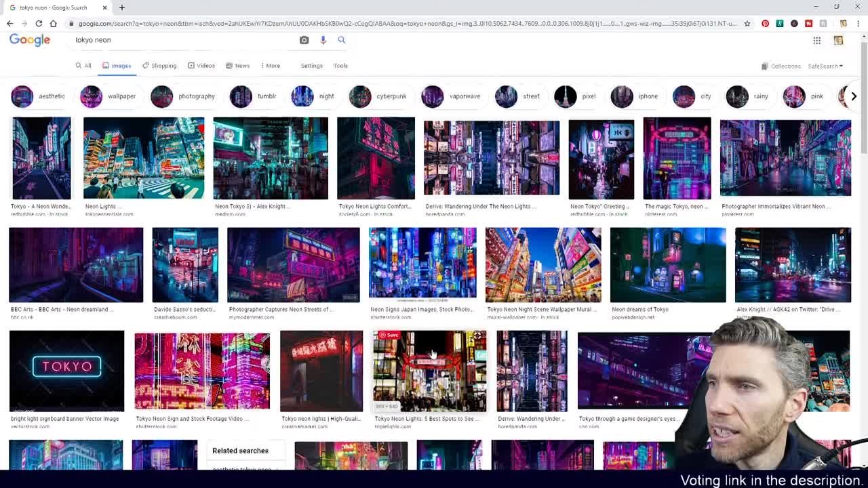Click the Save badge on hovered image
Screen dimensions: 868x488
[x=389, y=335]
